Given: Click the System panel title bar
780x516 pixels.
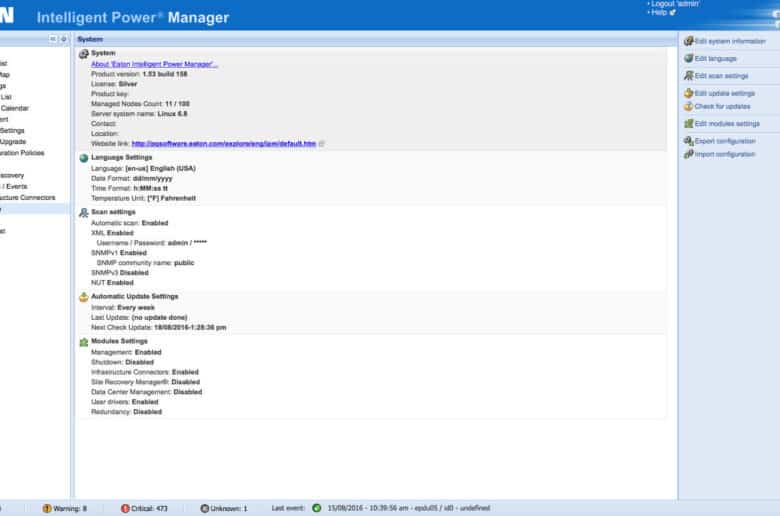Looking at the screenshot, I should point(376,39).
